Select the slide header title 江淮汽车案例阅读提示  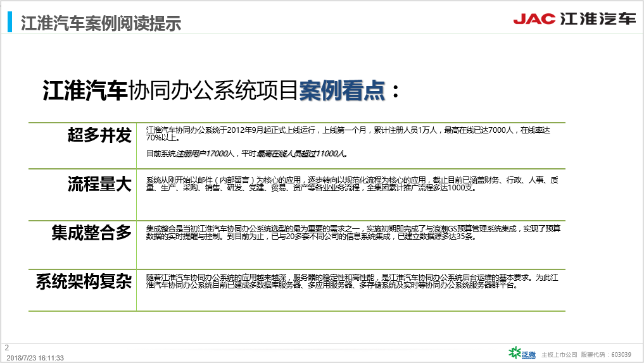coord(101,23)
